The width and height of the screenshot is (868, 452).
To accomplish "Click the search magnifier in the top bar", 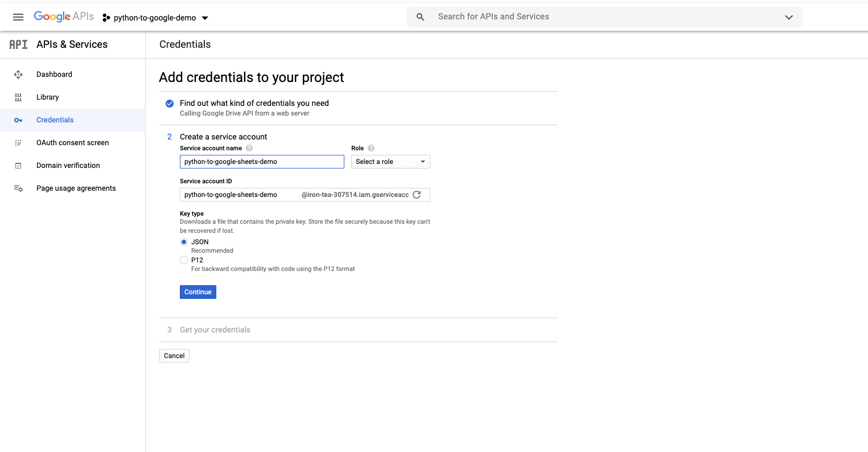I will click(420, 17).
